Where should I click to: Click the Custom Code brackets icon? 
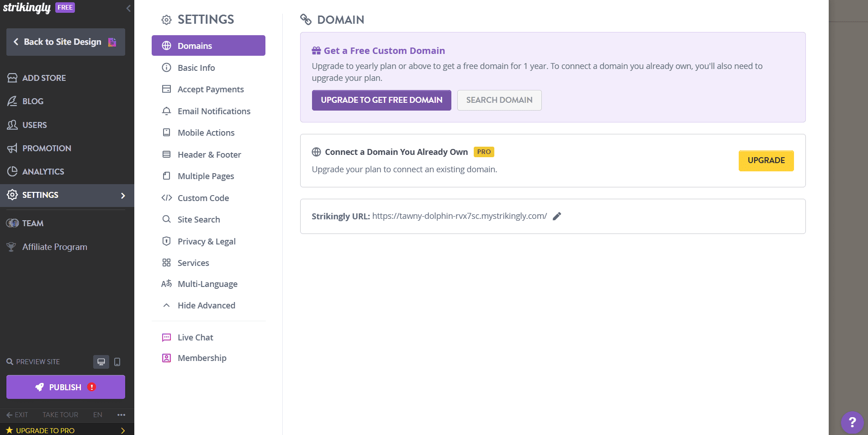[x=167, y=198]
